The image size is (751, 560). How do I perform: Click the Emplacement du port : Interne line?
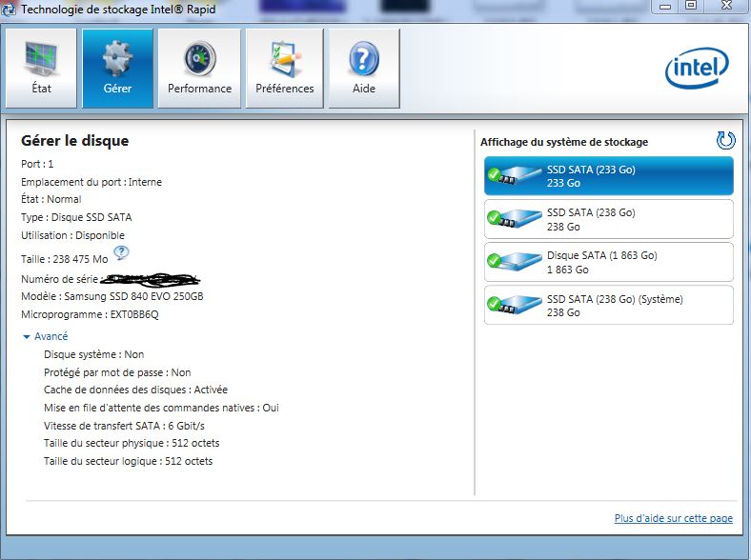tap(91, 182)
